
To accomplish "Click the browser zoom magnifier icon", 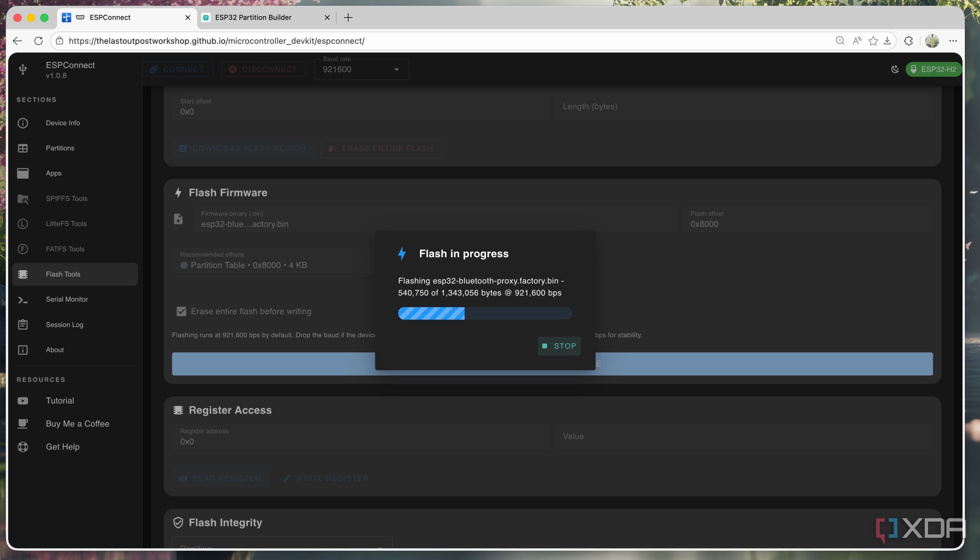I will pos(840,41).
